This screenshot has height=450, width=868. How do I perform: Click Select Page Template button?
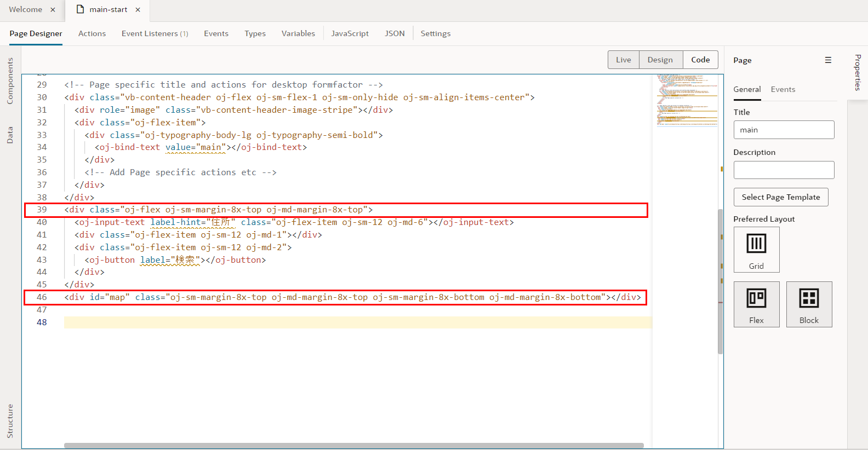pyautogui.click(x=780, y=197)
